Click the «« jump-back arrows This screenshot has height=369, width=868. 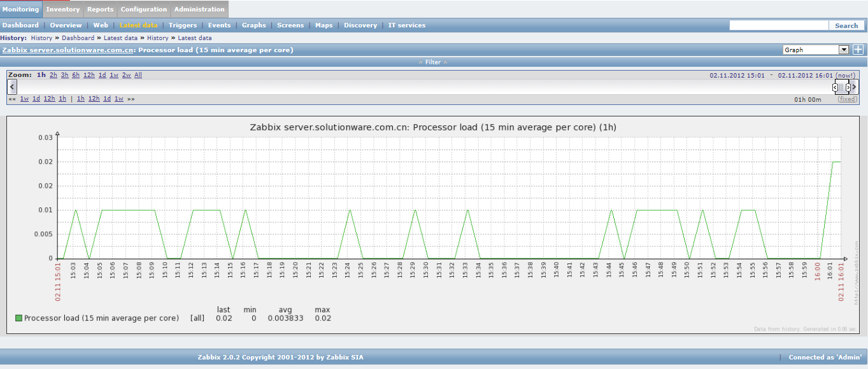tap(12, 99)
